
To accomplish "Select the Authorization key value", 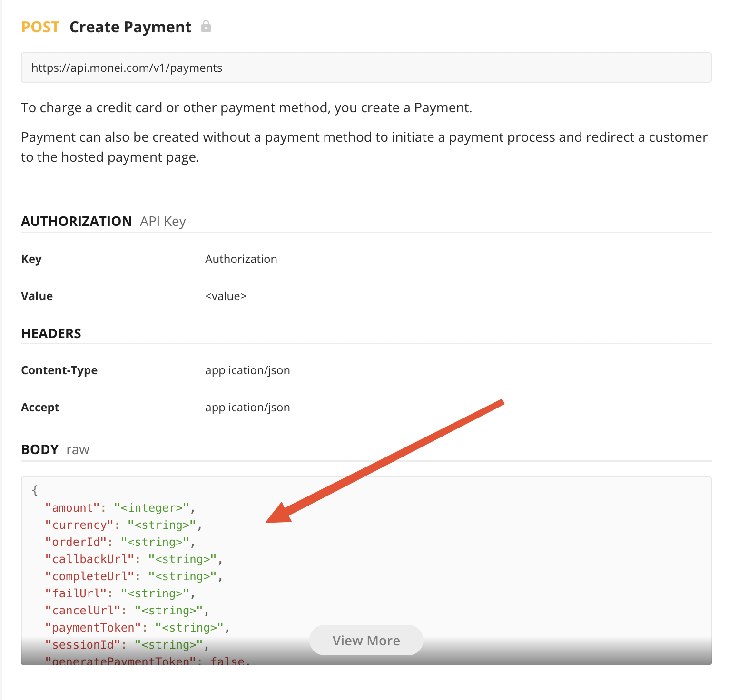I will 241,259.
